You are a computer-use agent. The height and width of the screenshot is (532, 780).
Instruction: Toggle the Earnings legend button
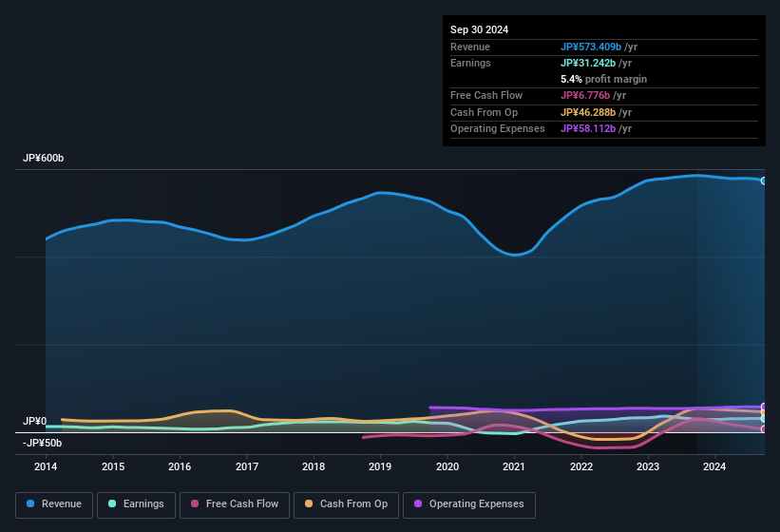(136, 504)
